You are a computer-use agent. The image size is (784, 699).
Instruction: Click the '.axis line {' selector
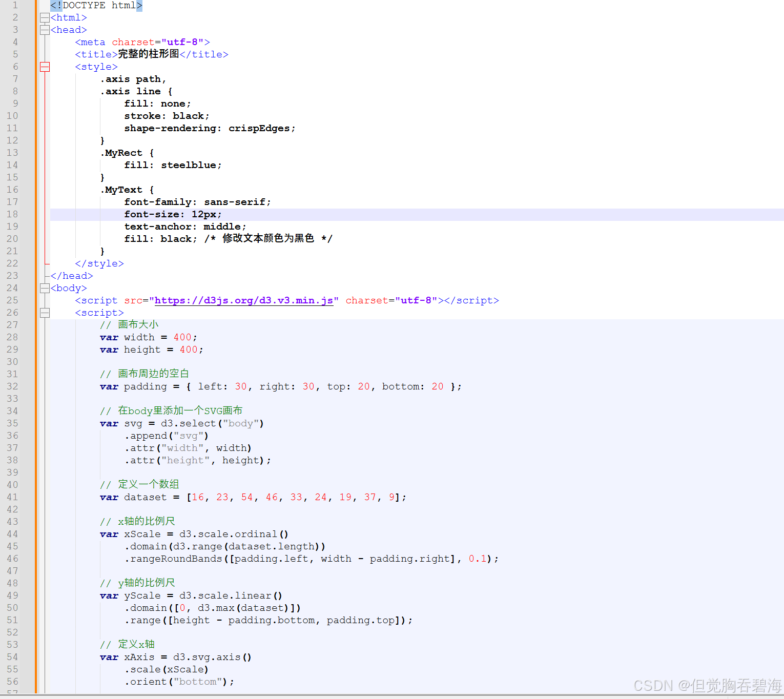[x=136, y=91]
